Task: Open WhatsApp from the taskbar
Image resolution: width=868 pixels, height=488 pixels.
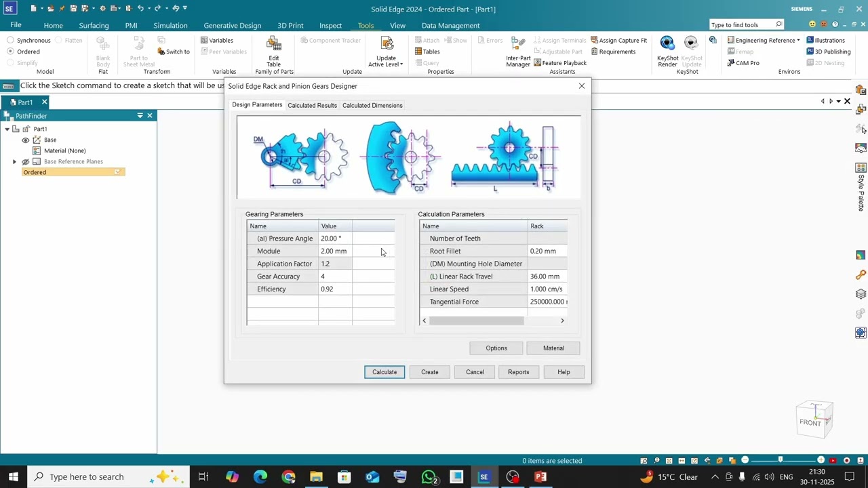Action: pos(429,476)
